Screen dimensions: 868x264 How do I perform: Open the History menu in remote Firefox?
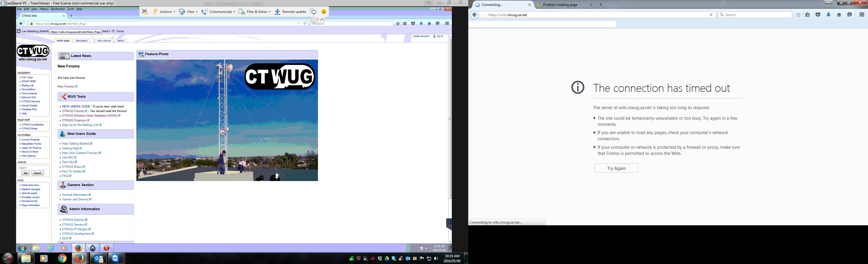[44, 9]
